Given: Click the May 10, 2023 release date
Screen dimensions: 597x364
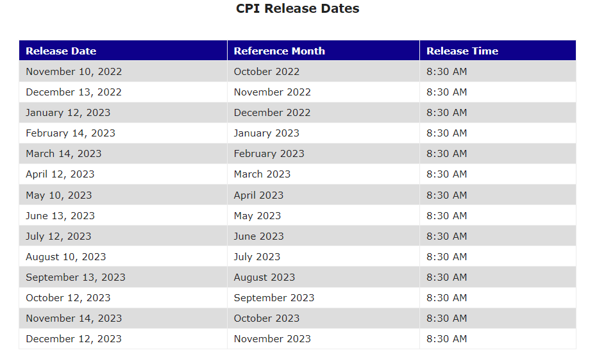Looking at the screenshot, I should [58, 195].
